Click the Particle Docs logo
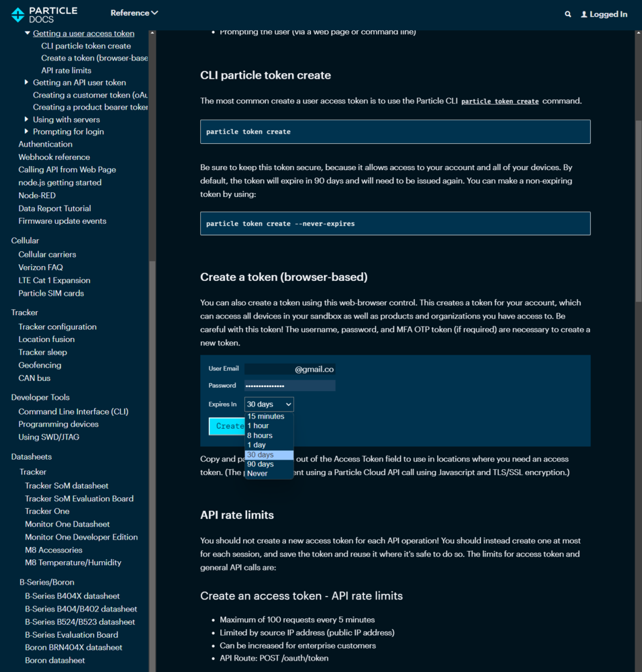 44,15
